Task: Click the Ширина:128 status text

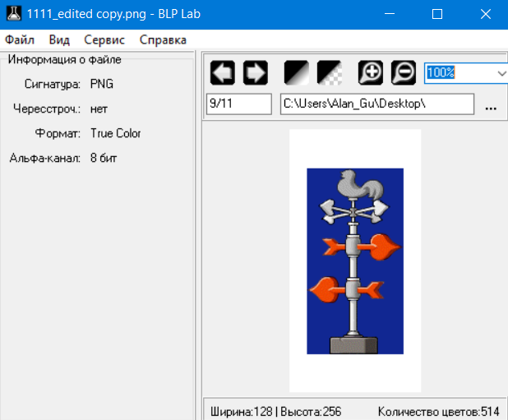Action: click(242, 412)
